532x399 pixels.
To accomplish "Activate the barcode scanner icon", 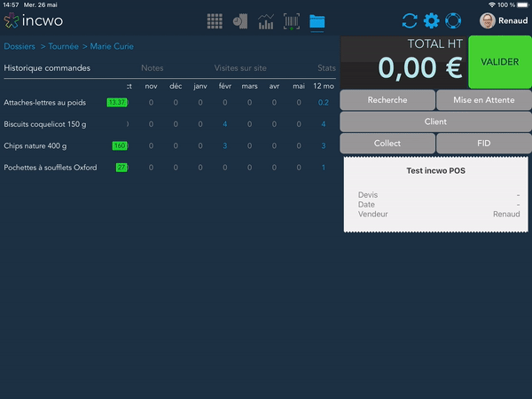I will click(x=292, y=21).
